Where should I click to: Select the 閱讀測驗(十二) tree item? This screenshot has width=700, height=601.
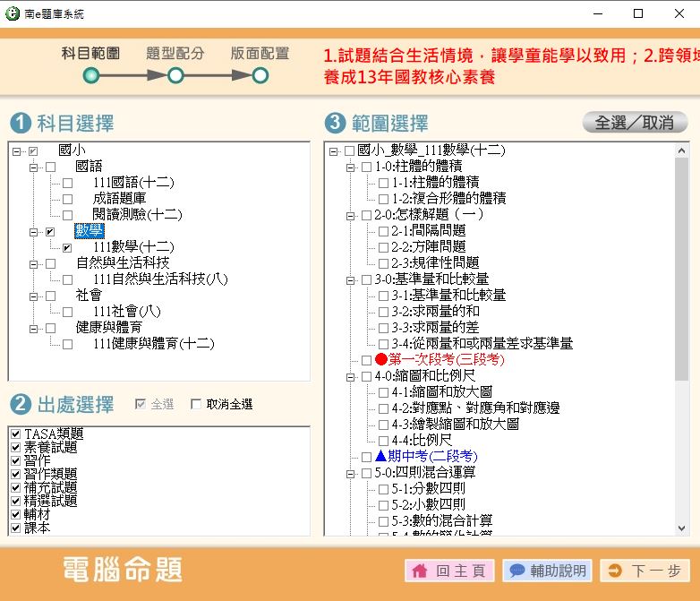[137, 214]
